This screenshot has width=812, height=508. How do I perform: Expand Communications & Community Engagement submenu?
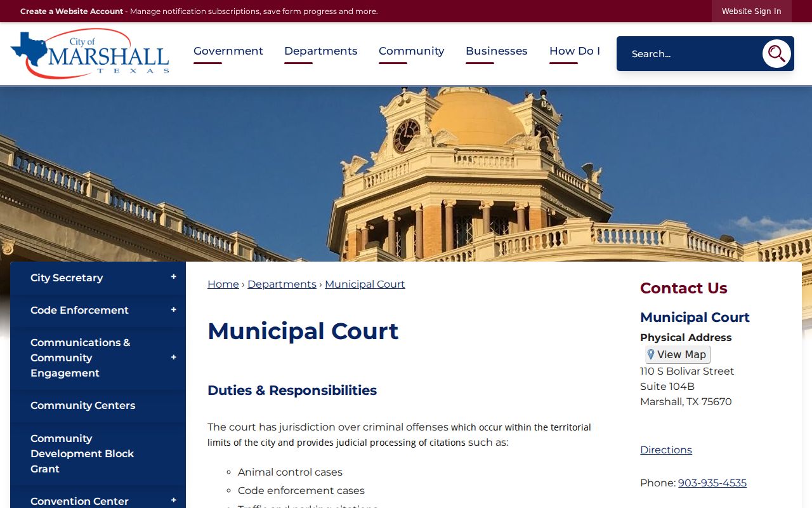coord(173,358)
